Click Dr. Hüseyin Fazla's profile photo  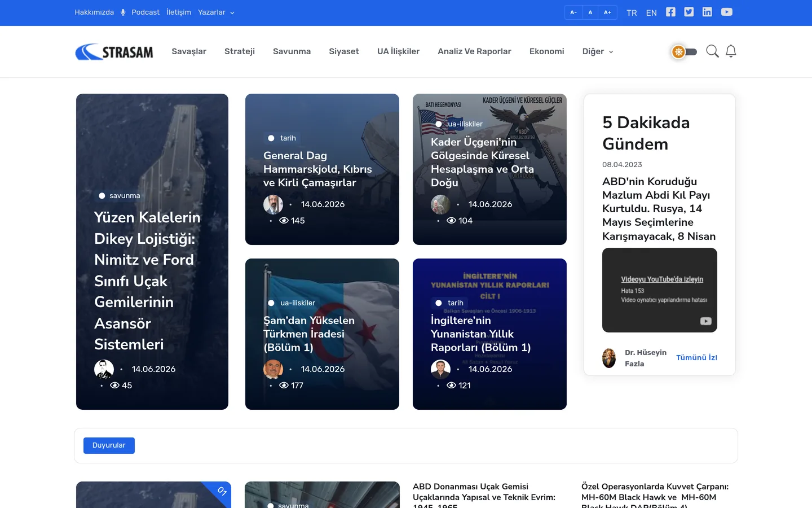609,358
